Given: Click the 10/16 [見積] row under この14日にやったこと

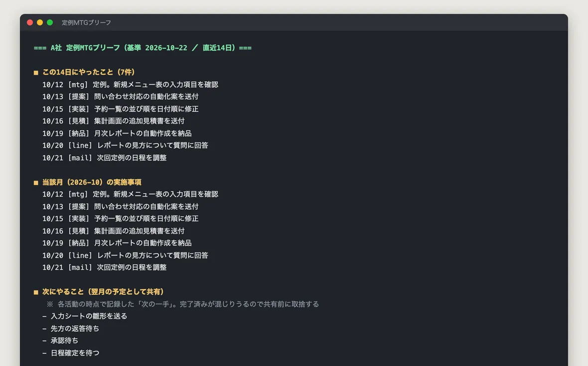Looking at the screenshot, I should click(113, 121).
